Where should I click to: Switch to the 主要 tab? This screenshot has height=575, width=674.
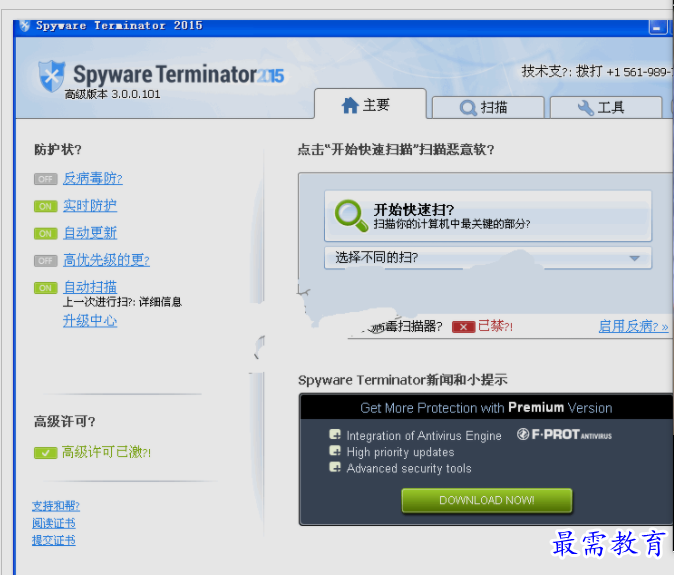coord(370,104)
